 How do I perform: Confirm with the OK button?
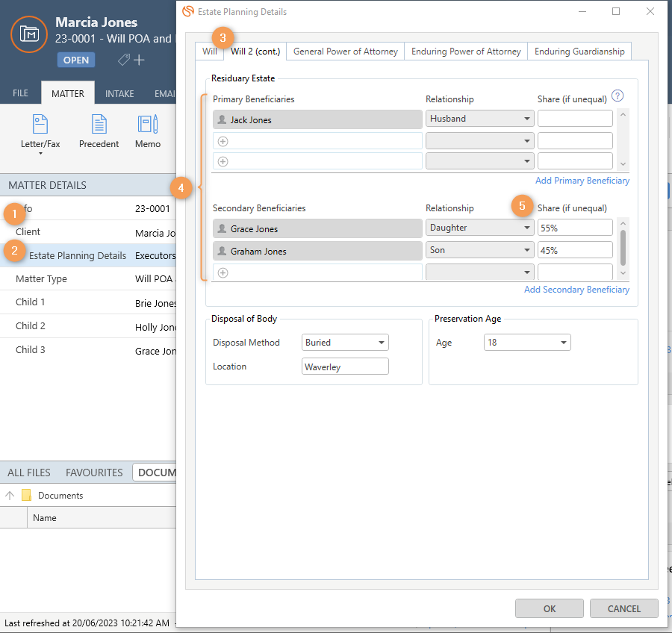(550, 608)
